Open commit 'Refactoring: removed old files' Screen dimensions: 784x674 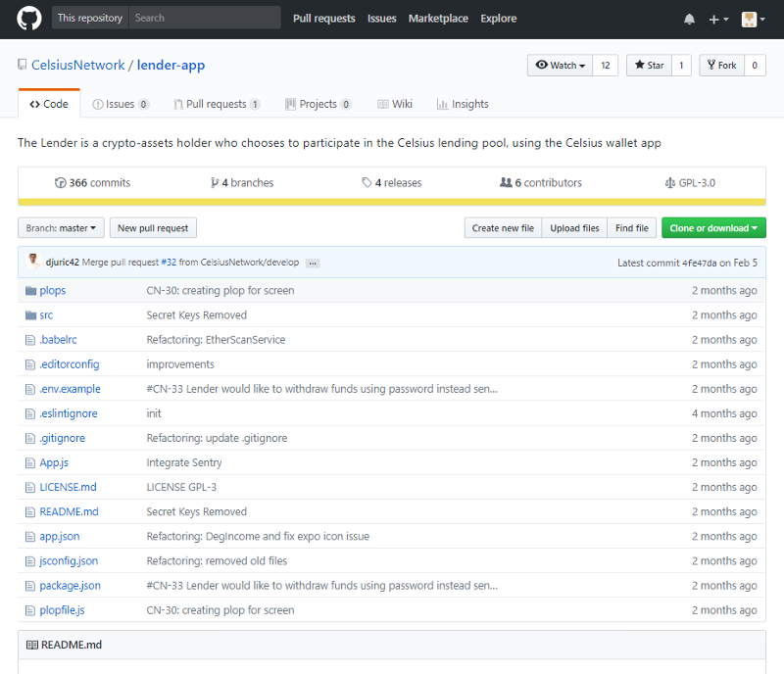tap(217, 561)
